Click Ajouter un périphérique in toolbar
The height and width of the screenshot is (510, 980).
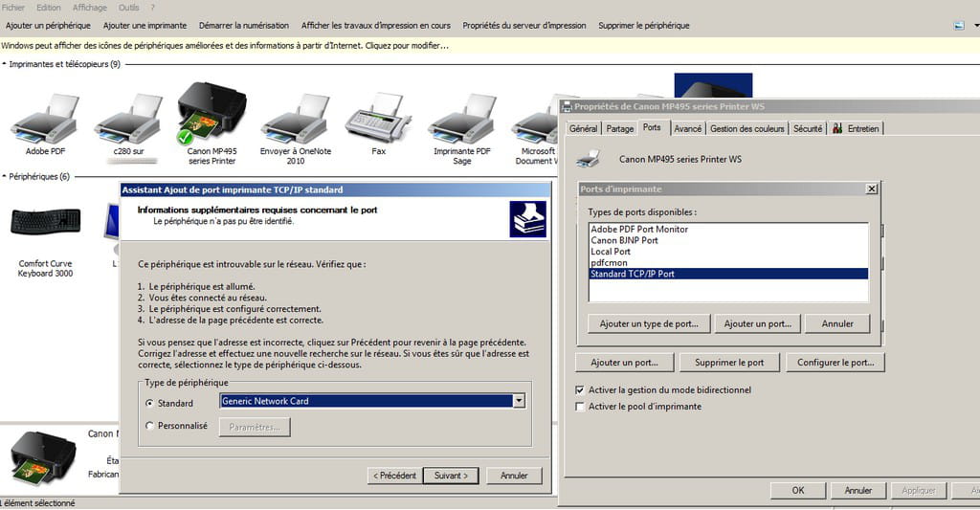[x=48, y=26]
